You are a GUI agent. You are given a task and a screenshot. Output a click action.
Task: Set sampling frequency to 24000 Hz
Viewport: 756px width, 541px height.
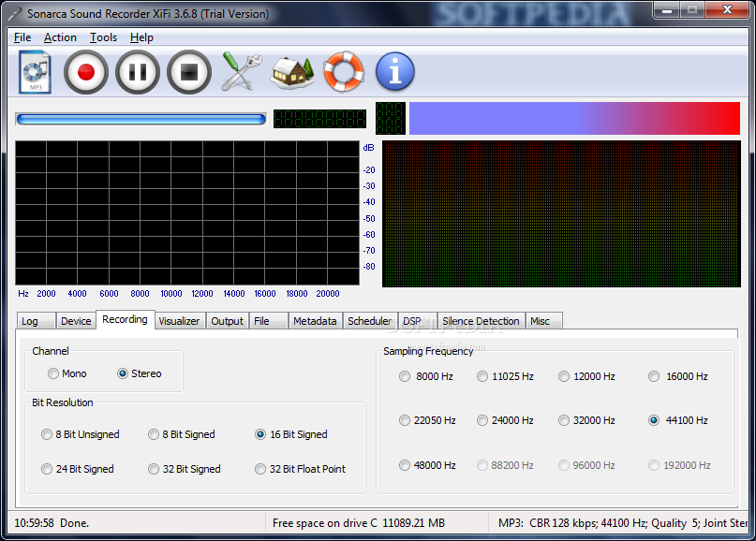click(x=505, y=420)
